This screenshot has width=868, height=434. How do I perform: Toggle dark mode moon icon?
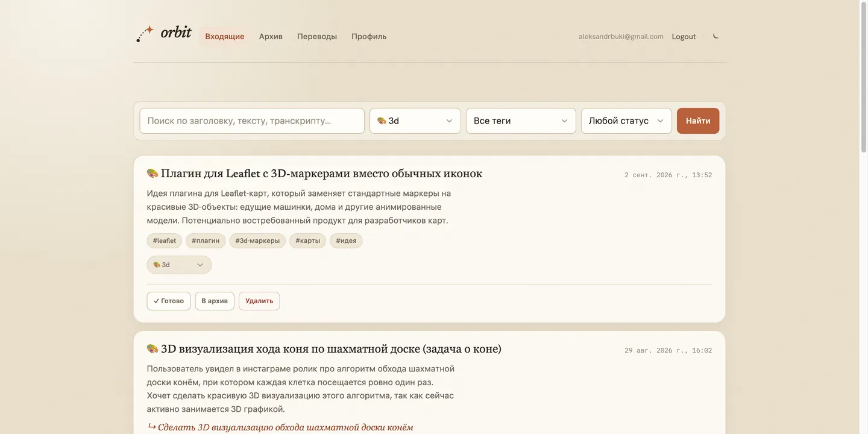(715, 36)
